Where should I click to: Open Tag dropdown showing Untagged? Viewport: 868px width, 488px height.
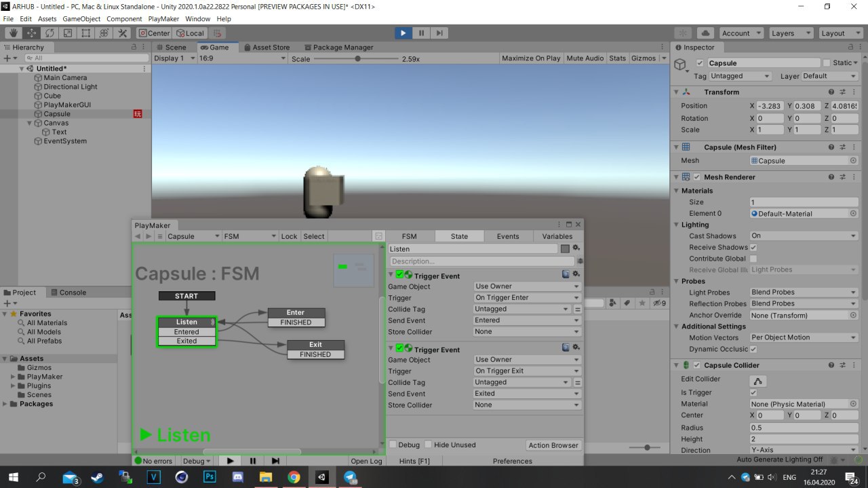point(741,76)
